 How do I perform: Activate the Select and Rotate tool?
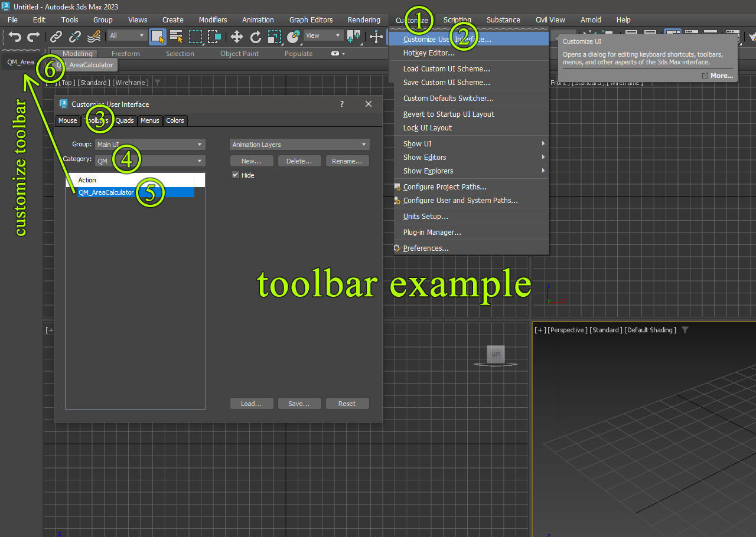click(x=256, y=37)
